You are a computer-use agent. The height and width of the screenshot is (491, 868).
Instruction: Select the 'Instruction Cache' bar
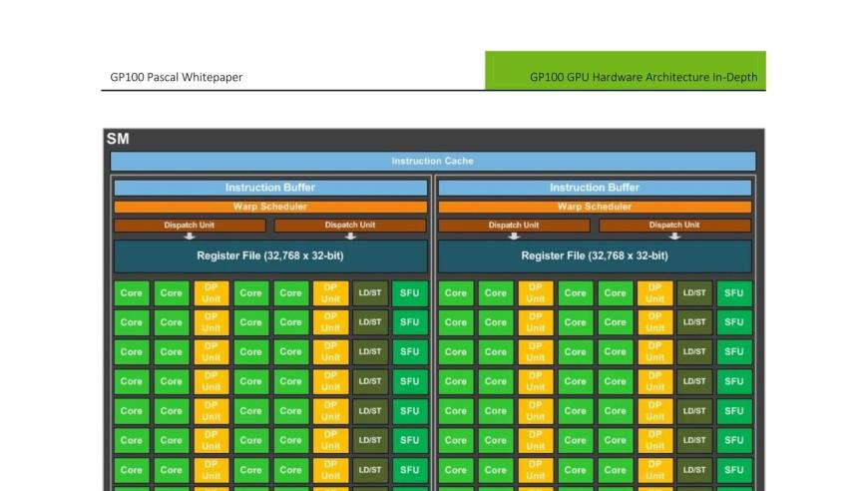[x=433, y=161]
